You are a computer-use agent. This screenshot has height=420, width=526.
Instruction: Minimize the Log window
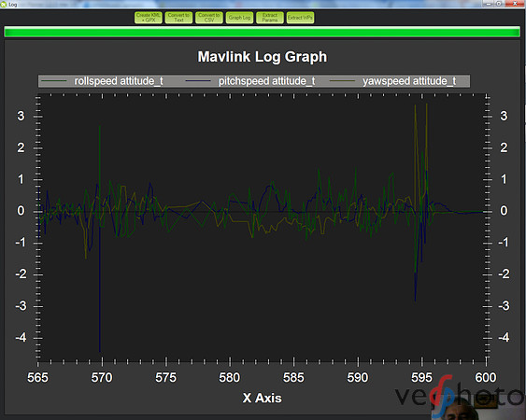point(489,4)
